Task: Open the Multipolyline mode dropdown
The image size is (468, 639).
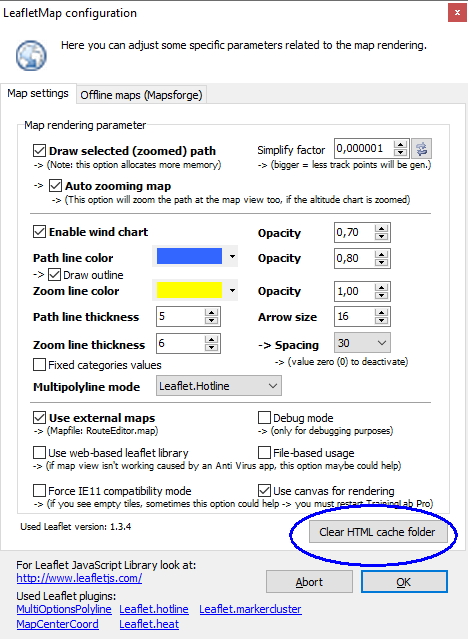Action: [x=219, y=386]
